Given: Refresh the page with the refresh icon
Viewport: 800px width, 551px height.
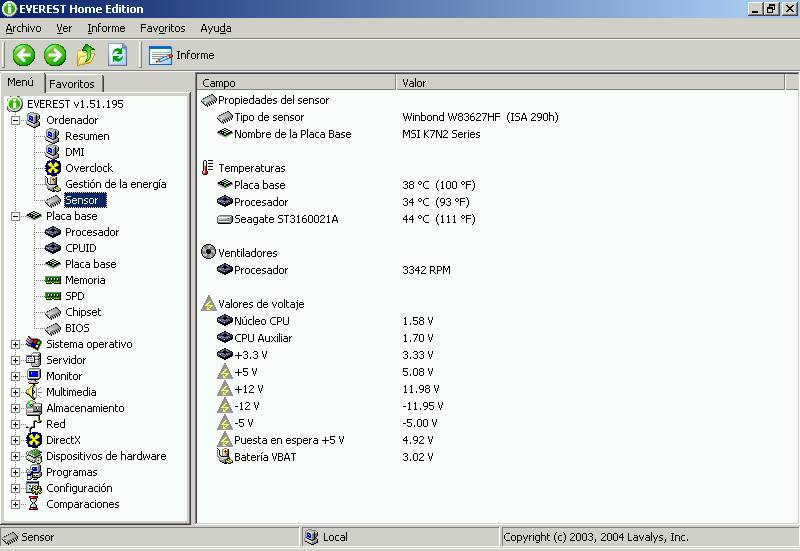Looking at the screenshot, I should [x=118, y=55].
